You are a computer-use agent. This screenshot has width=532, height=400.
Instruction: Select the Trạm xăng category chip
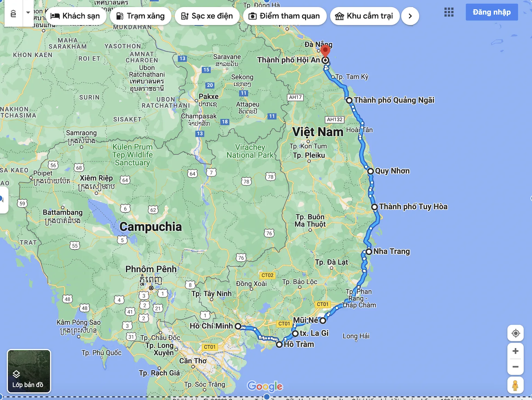(140, 16)
